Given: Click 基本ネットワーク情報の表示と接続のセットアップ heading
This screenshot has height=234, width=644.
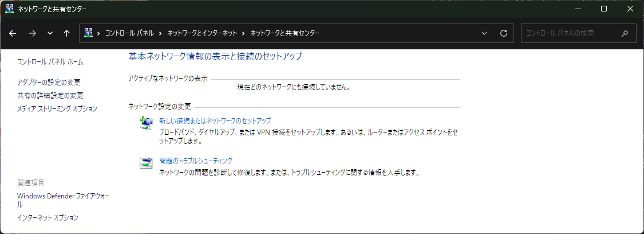Looking at the screenshot, I should (215, 56).
